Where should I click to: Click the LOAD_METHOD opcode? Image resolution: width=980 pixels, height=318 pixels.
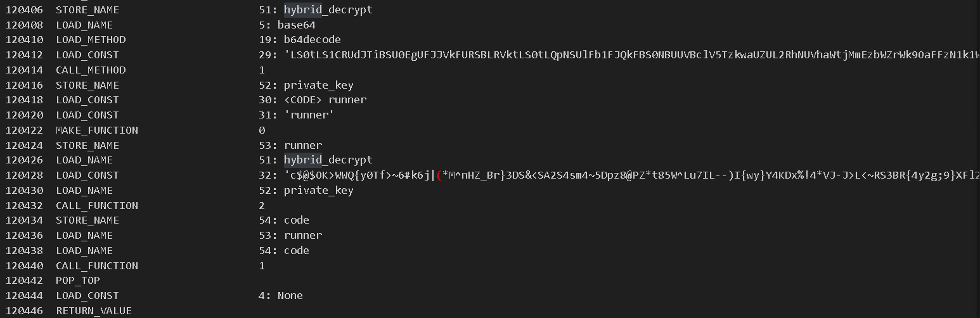coord(91,39)
